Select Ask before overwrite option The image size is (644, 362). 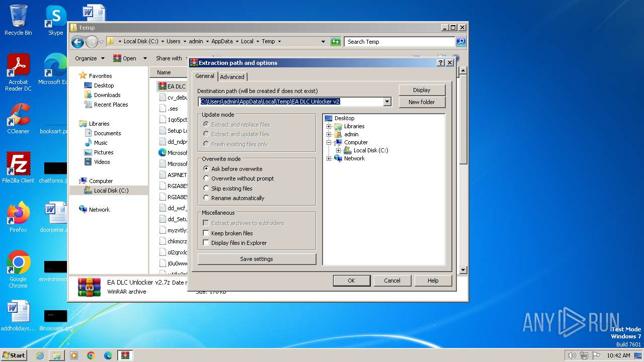pyautogui.click(x=206, y=169)
